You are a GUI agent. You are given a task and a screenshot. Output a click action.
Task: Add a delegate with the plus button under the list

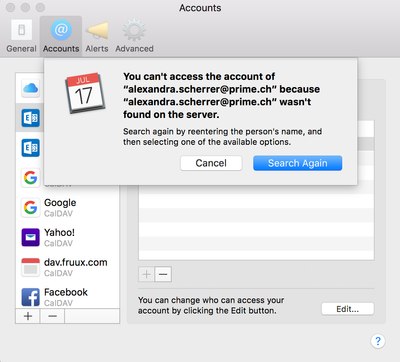[146, 274]
